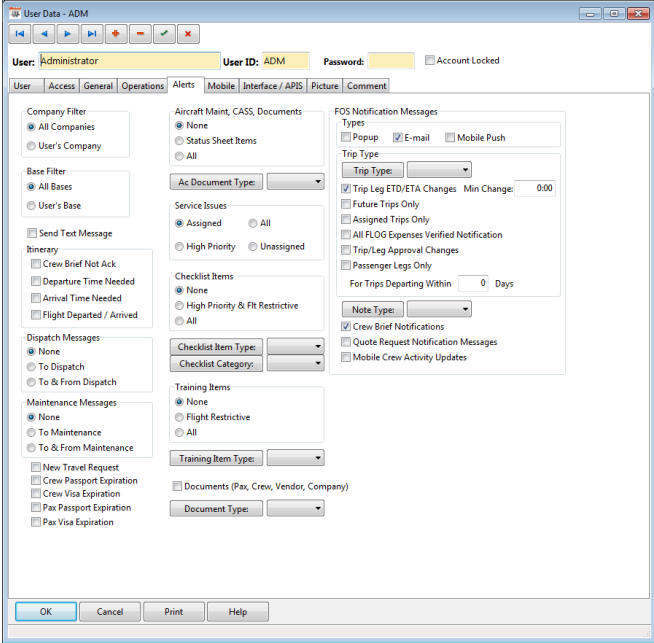
Task: Select the User's Company radio button
Action: pyautogui.click(x=31, y=146)
